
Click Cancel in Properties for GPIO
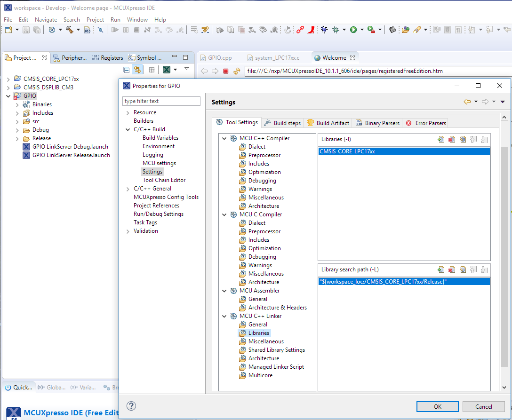[484, 407]
